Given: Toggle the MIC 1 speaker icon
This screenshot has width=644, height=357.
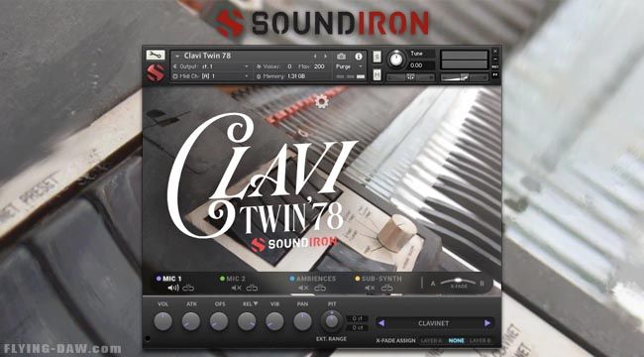Looking at the screenshot, I should 173,288.
